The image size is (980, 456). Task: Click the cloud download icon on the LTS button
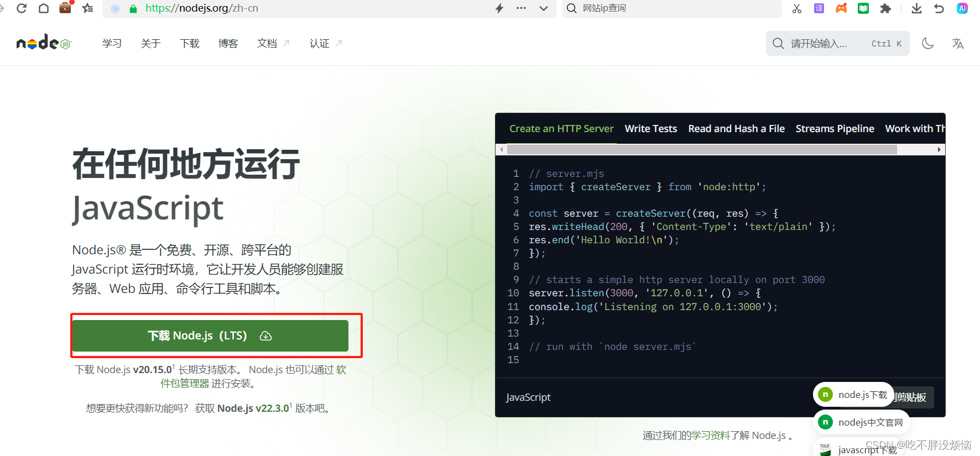(x=266, y=336)
